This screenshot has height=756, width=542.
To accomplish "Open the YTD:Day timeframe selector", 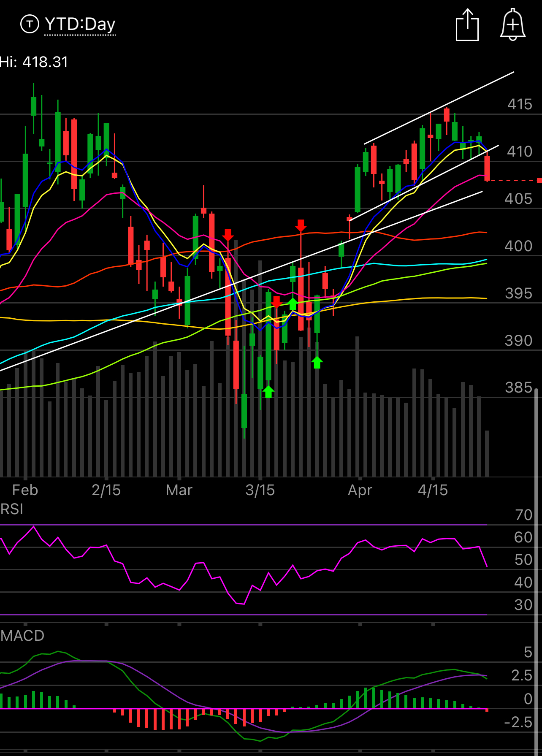I will (80, 24).
